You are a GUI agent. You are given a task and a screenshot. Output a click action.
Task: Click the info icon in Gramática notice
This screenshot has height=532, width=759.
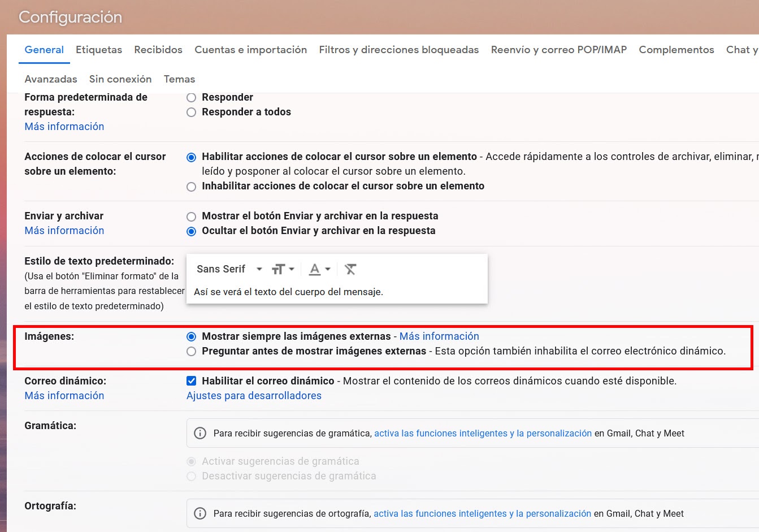[200, 433]
